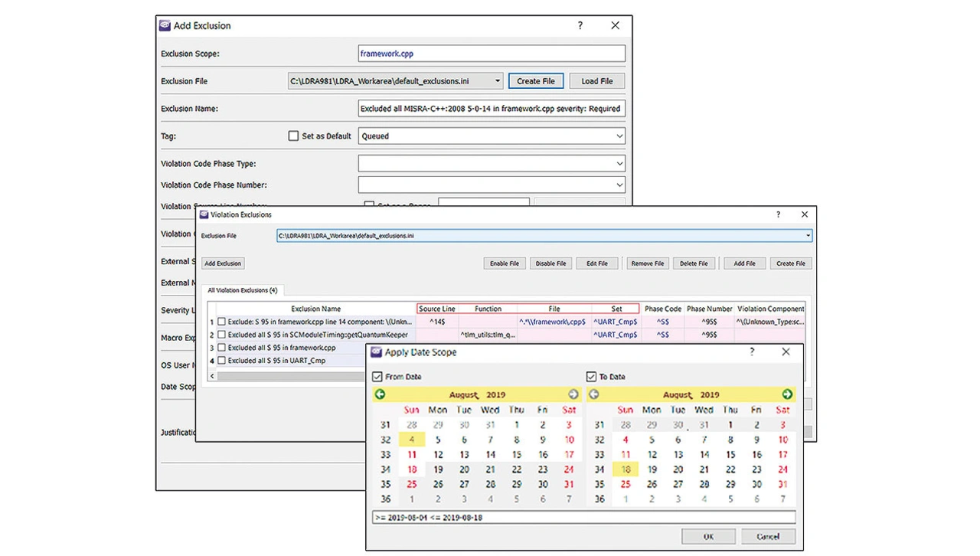Click the help icon in Violation Exclusions window
980x556 pixels.
coord(779,215)
